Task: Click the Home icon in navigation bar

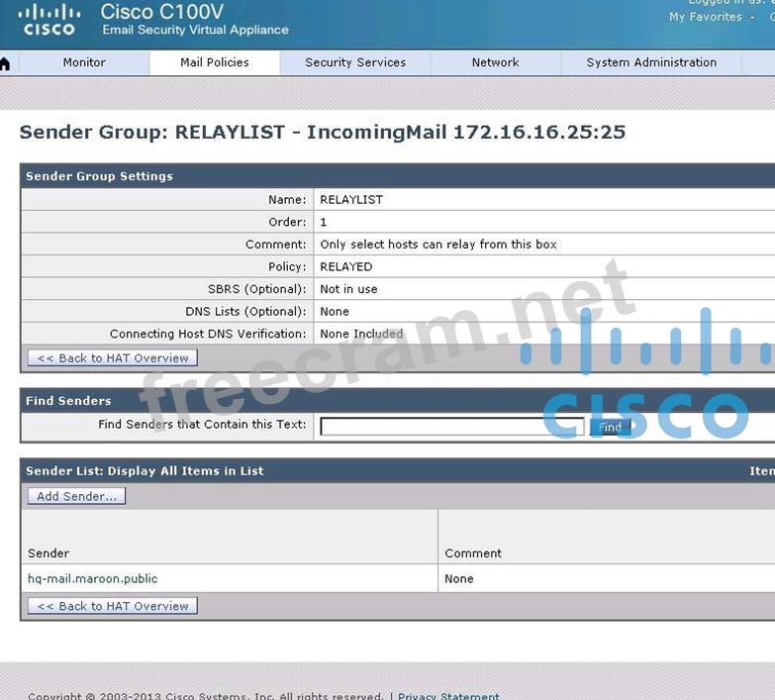Action: click(5, 63)
